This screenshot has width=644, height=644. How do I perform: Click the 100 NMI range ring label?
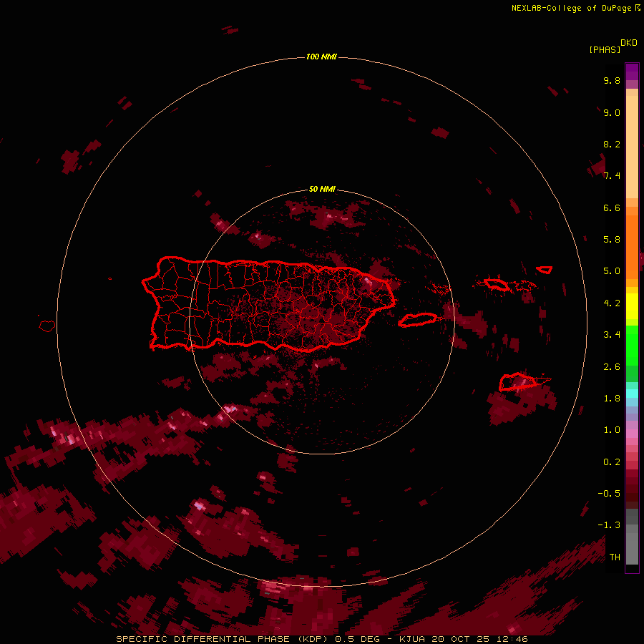coord(321,57)
